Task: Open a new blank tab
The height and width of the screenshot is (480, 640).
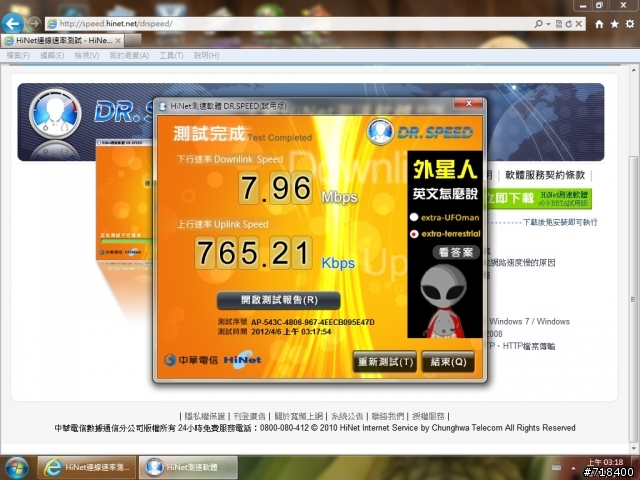Action: (x=133, y=40)
